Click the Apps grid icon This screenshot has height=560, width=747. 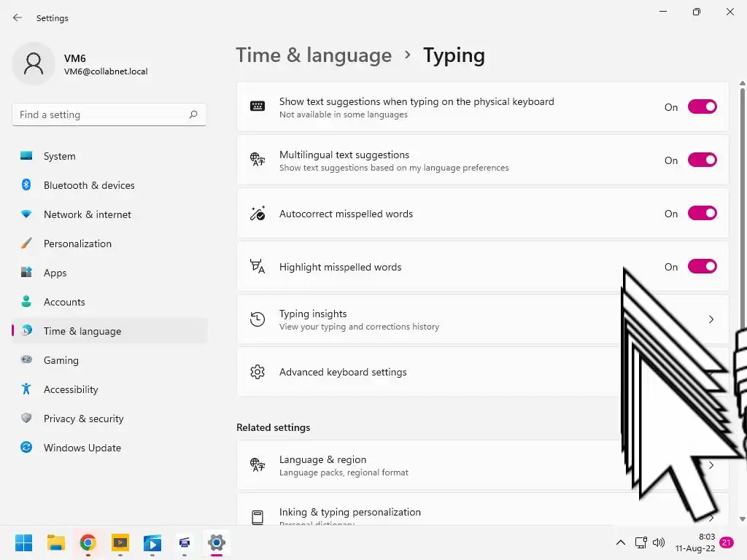coord(26,273)
